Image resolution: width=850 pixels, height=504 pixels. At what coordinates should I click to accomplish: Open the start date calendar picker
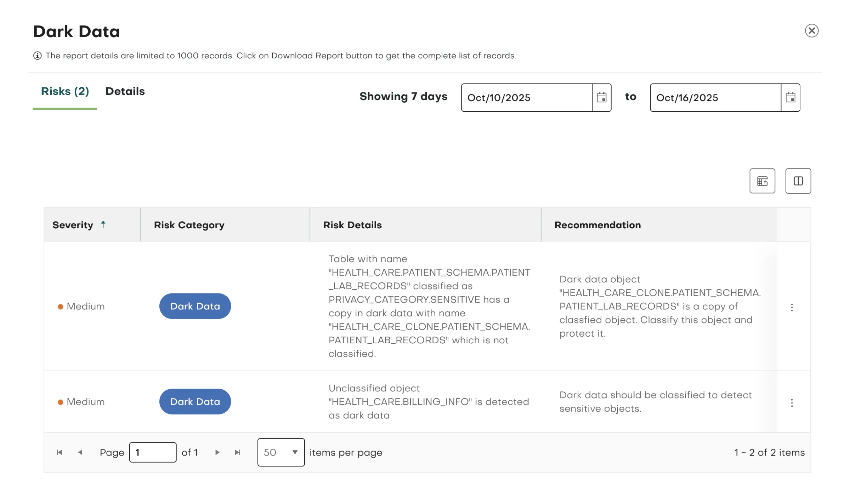601,98
